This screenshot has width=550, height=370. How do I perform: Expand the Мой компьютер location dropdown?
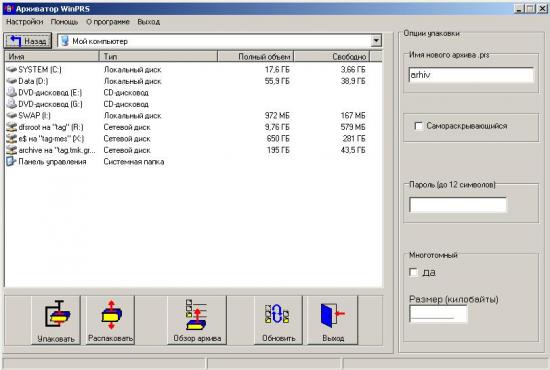click(376, 41)
